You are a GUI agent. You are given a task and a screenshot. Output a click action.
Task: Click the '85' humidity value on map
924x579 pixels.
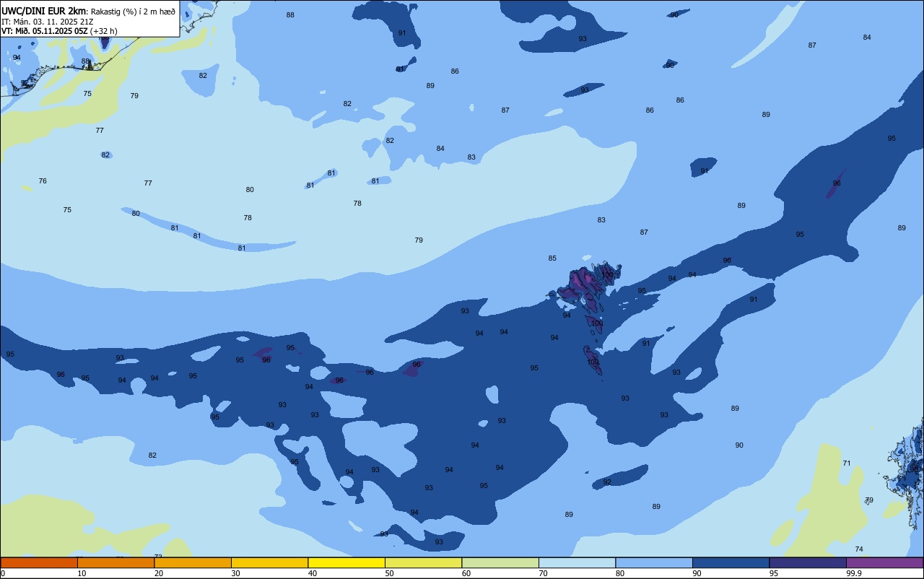pyautogui.click(x=552, y=258)
